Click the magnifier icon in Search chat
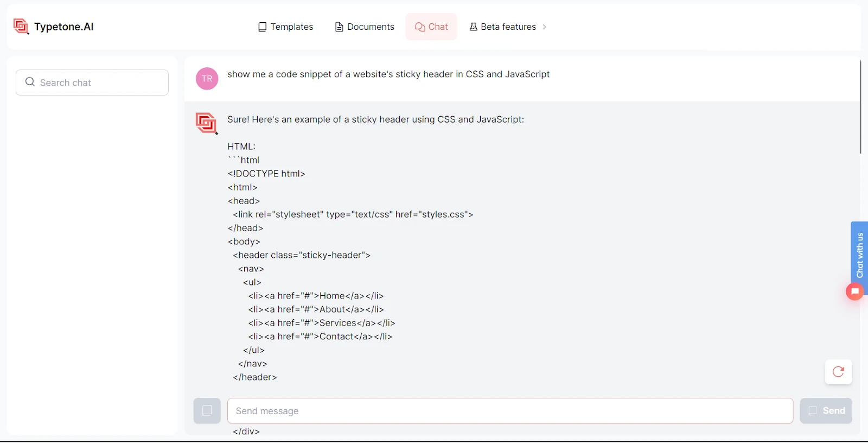This screenshot has height=444, width=868. [x=30, y=82]
